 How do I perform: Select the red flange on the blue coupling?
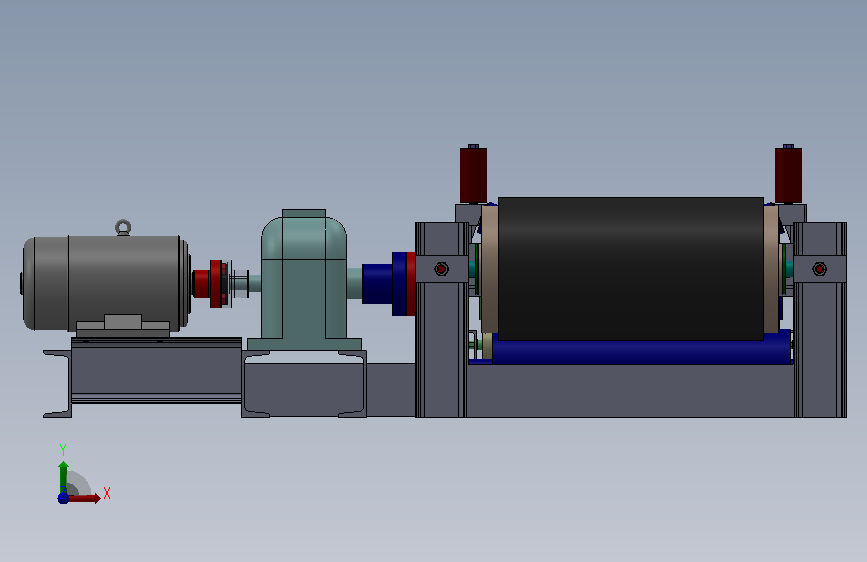pyautogui.click(x=411, y=283)
